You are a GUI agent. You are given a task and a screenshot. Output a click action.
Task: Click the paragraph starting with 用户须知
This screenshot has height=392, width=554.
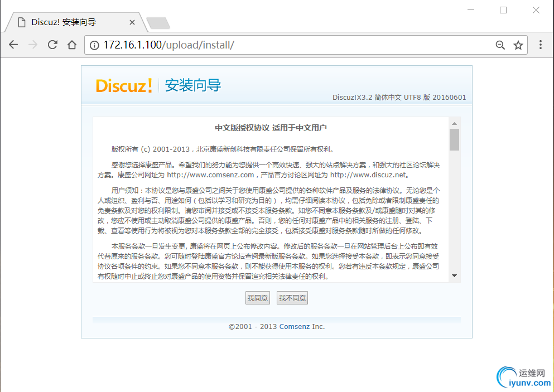coord(268,211)
